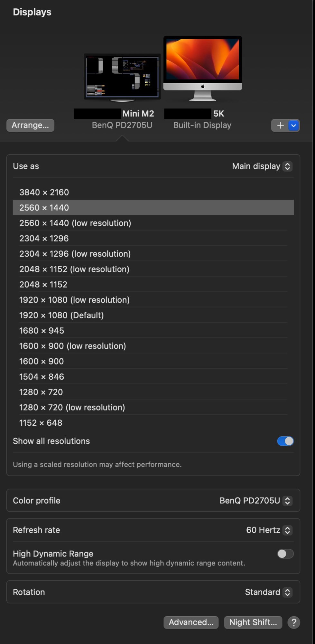Click the question mark help button
Image resolution: width=315 pixels, height=644 pixels.
(293, 622)
